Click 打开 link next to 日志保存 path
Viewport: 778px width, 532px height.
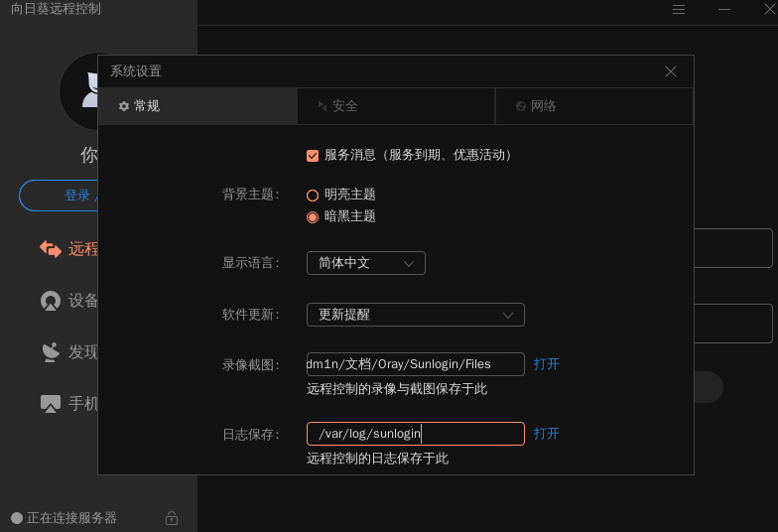click(x=546, y=434)
